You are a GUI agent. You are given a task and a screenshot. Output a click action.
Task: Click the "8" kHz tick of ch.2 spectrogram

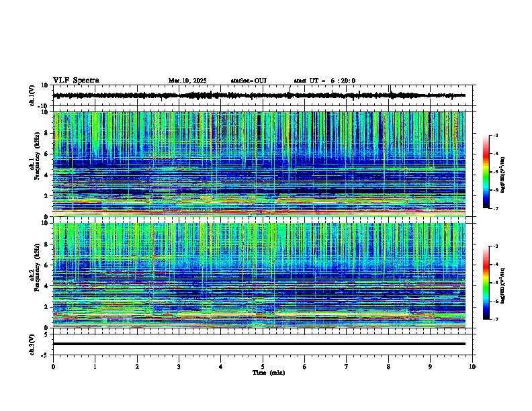(x=48, y=244)
